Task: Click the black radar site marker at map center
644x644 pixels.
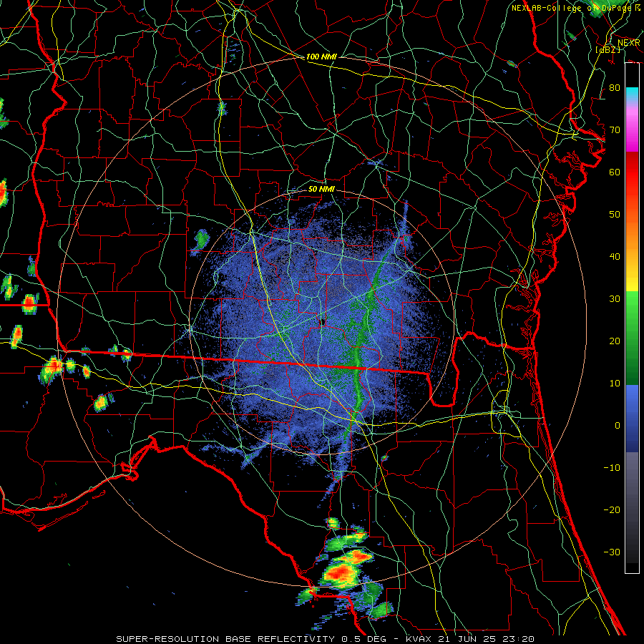Action: tap(323, 321)
